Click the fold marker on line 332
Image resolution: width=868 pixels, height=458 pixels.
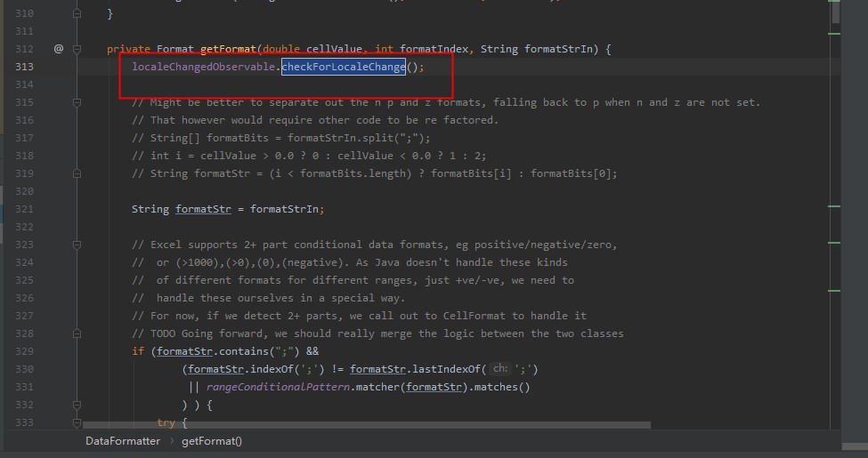(x=77, y=405)
